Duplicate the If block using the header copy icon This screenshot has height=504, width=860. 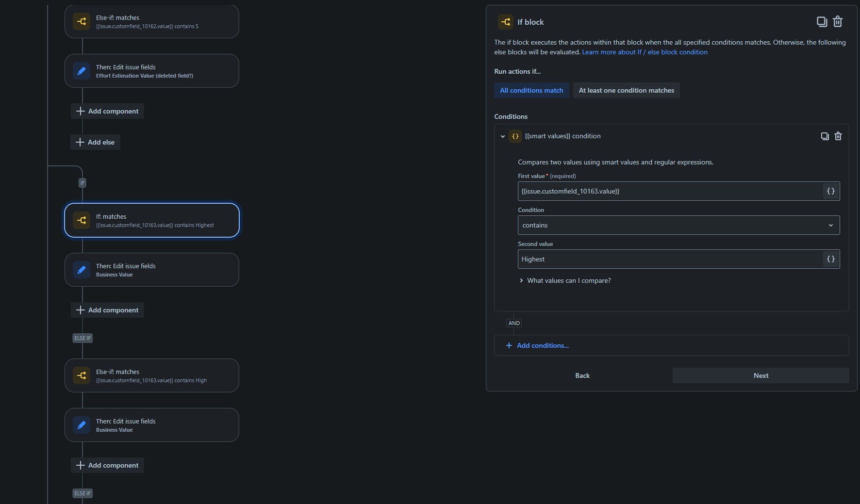822,21
